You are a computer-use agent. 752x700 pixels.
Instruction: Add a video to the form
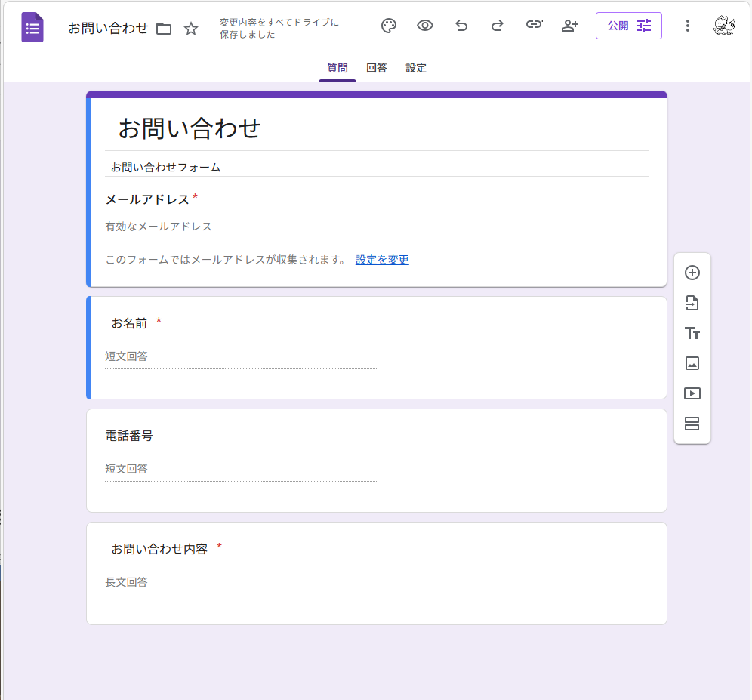(x=692, y=393)
